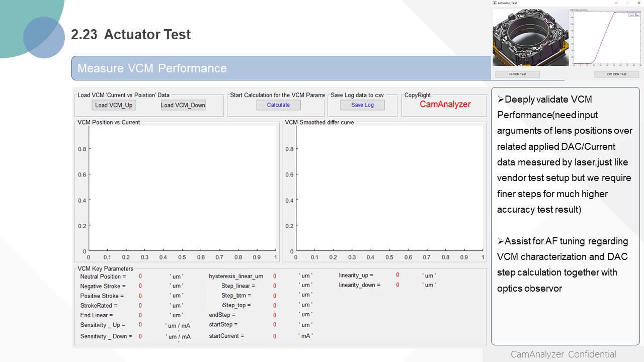Click the VCM actuator 3D image thumbnail
The image size is (644, 362).
tap(530, 38)
